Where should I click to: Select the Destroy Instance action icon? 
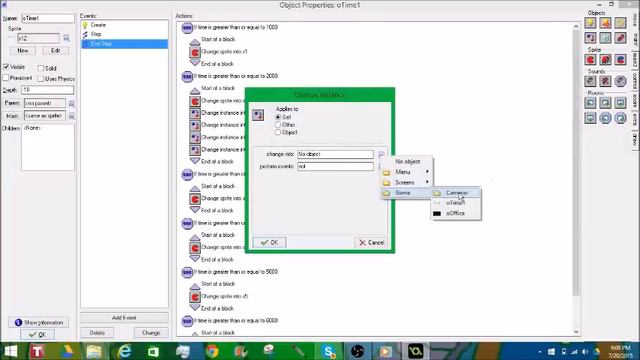coord(605,38)
